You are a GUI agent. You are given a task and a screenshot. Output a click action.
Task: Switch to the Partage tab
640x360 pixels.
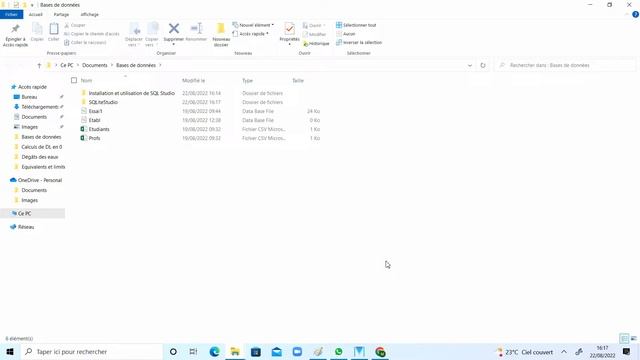61,14
